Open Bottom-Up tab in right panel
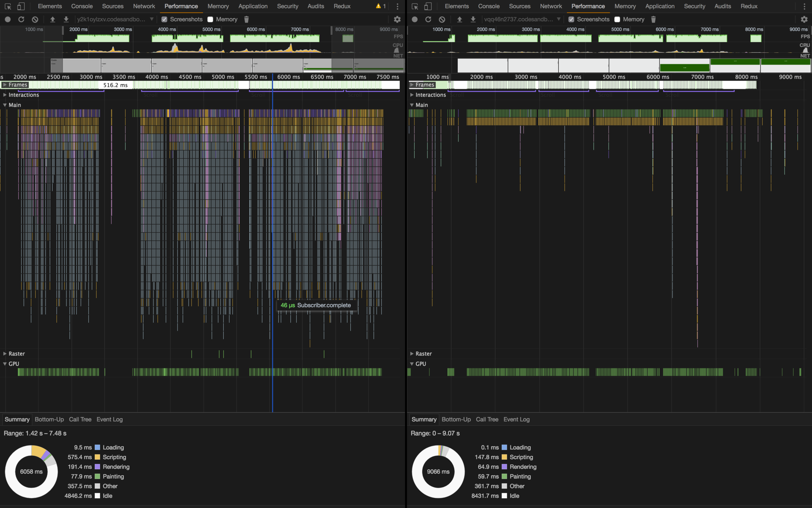The height and width of the screenshot is (508, 812). point(456,419)
